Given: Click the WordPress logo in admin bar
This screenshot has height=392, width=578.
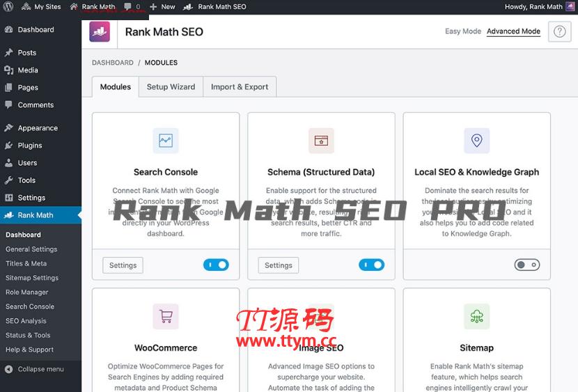Looking at the screenshot, I should [x=8, y=7].
